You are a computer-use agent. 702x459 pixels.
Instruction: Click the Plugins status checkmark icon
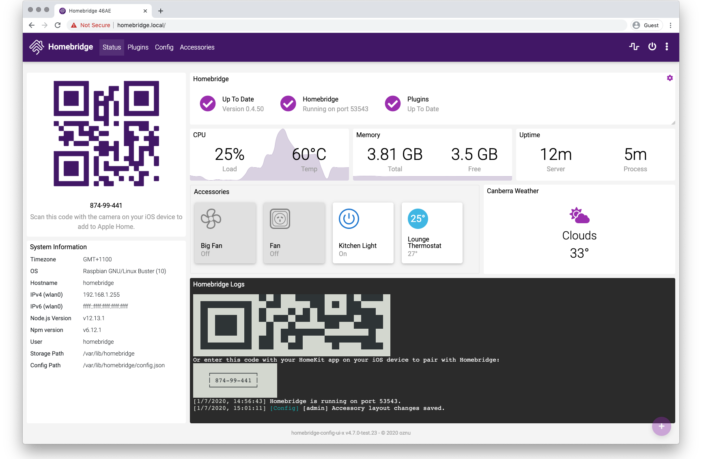pos(392,103)
